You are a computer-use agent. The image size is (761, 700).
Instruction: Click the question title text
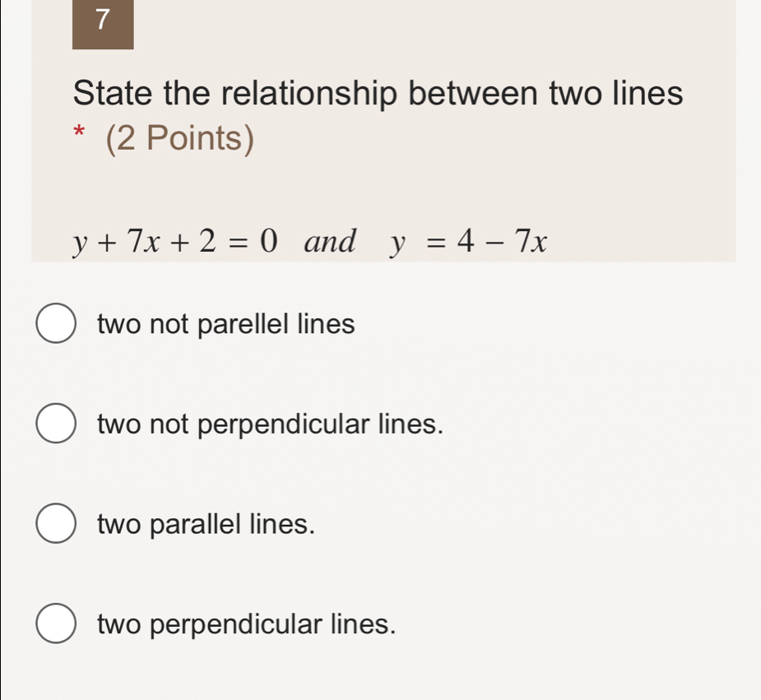click(378, 93)
